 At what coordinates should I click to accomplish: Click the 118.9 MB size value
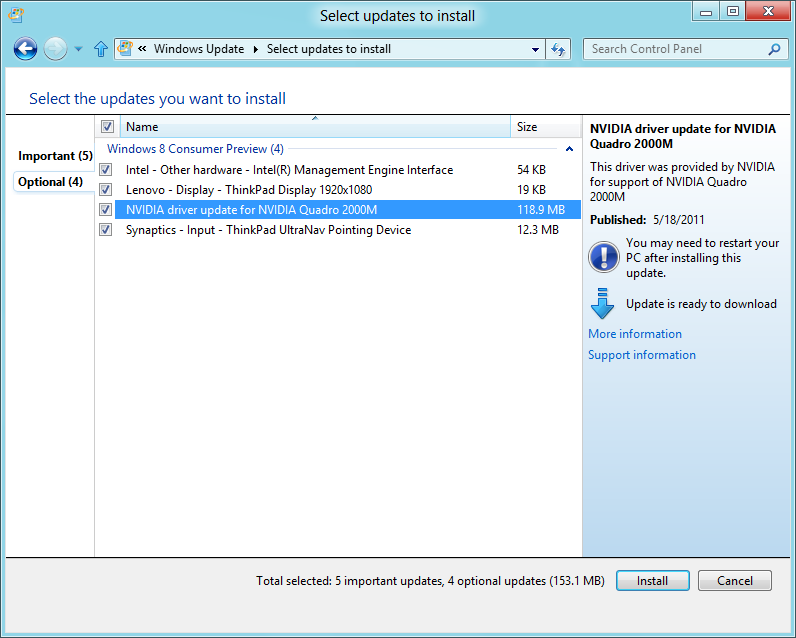(x=541, y=210)
